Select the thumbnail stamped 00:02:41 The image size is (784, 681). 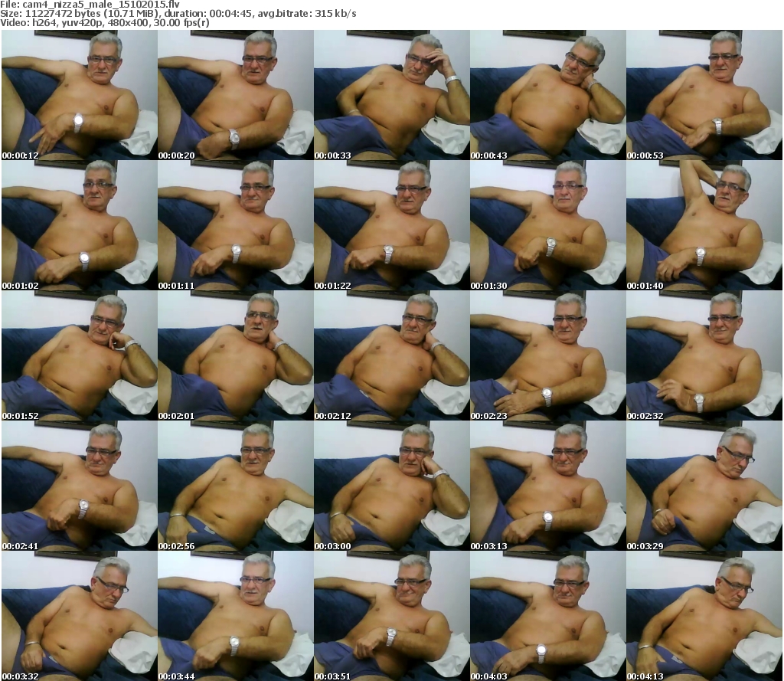[80, 486]
